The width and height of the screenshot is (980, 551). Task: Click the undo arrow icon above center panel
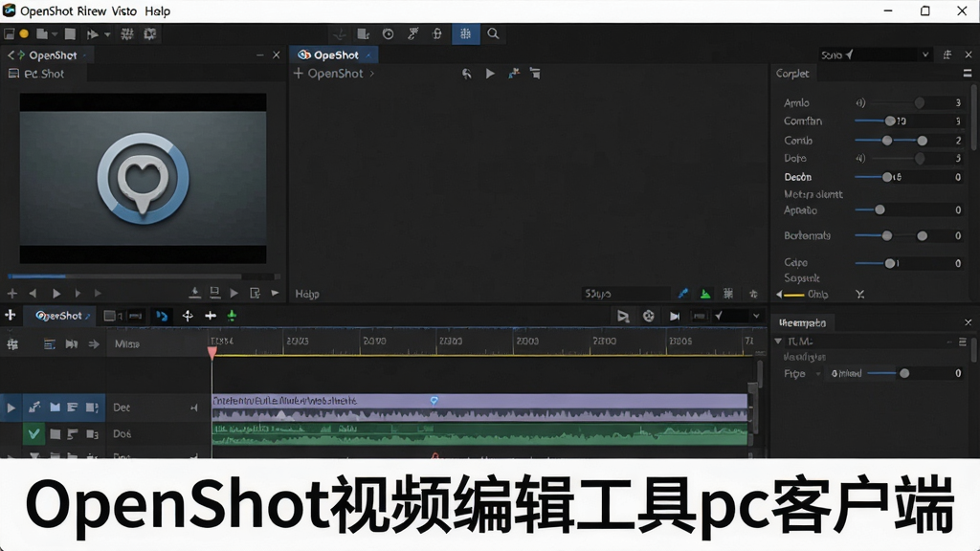coord(467,74)
